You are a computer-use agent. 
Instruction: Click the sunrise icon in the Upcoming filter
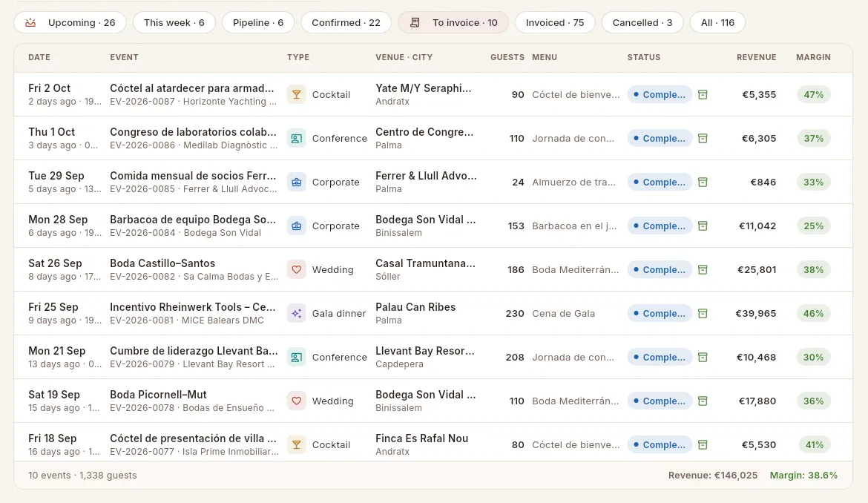coord(30,23)
